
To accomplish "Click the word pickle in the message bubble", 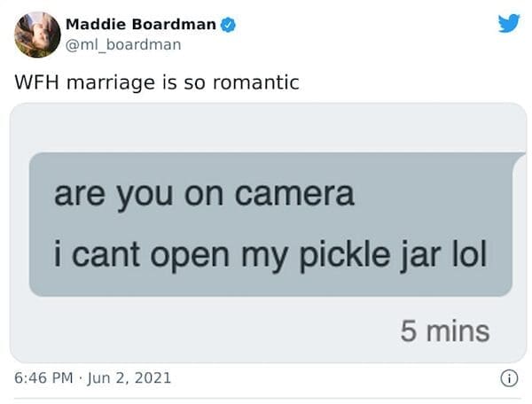I will click(x=340, y=255).
